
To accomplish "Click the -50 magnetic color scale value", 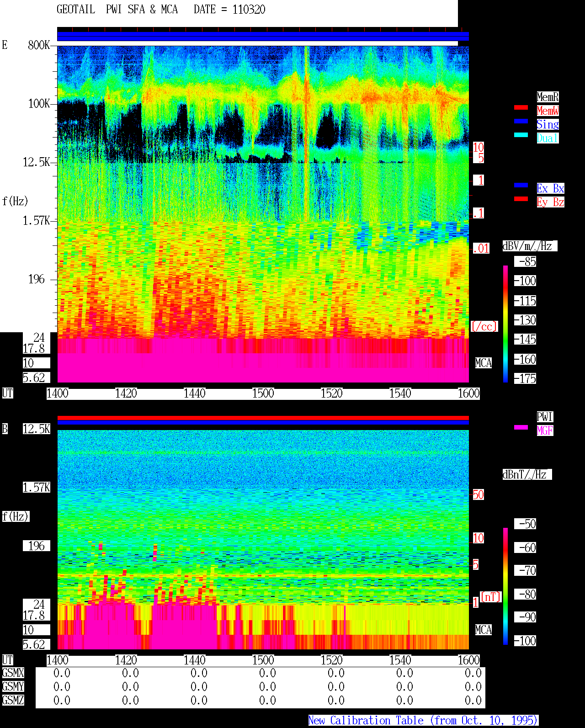I will tap(525, 524).
